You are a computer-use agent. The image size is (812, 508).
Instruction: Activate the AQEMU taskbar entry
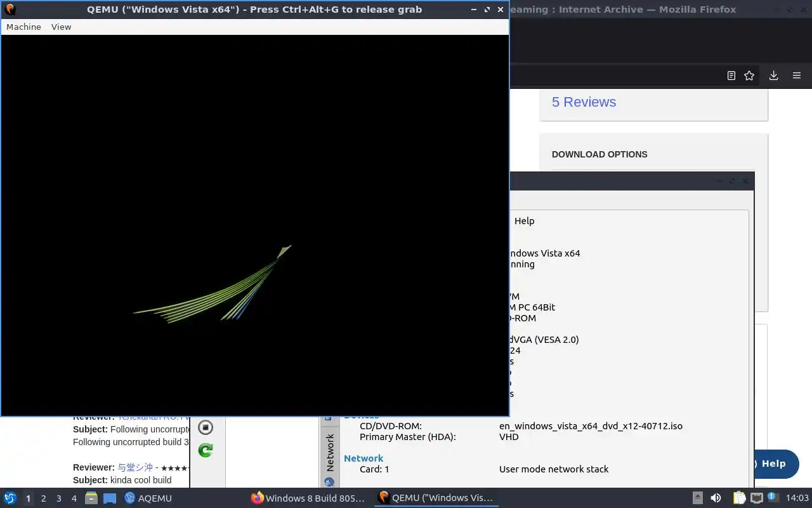point(148,498)
